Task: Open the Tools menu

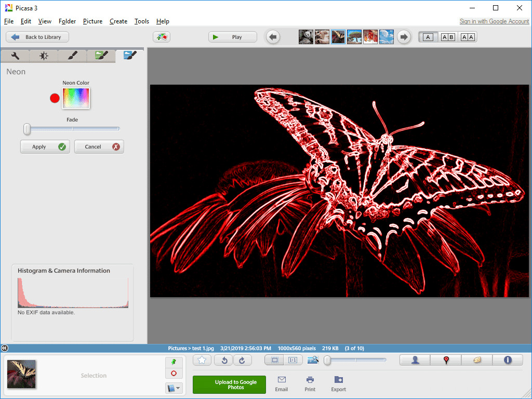Action: (x=141, y=21)
